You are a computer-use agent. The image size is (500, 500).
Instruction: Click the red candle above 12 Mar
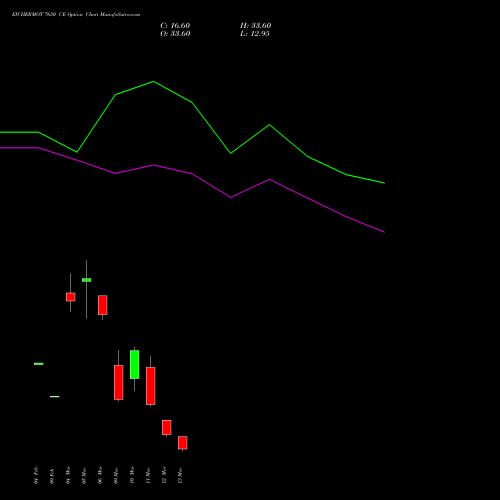tap(167, 427)
